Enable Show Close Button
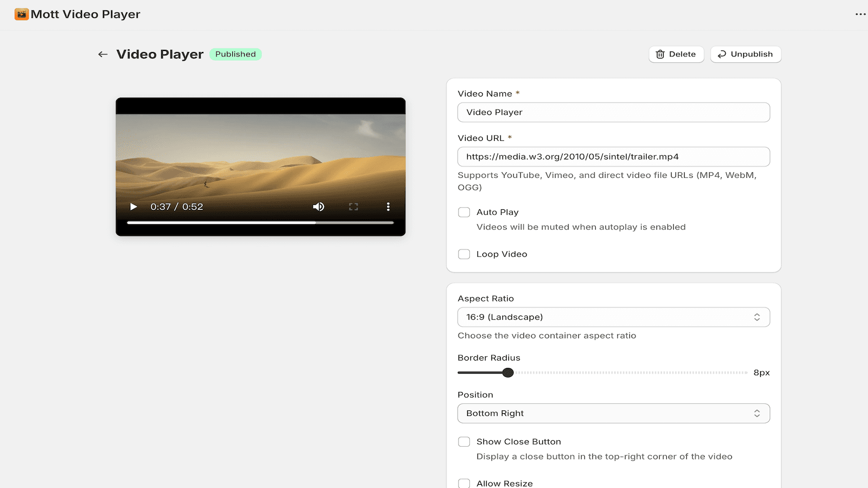 [x=464, y=441]
